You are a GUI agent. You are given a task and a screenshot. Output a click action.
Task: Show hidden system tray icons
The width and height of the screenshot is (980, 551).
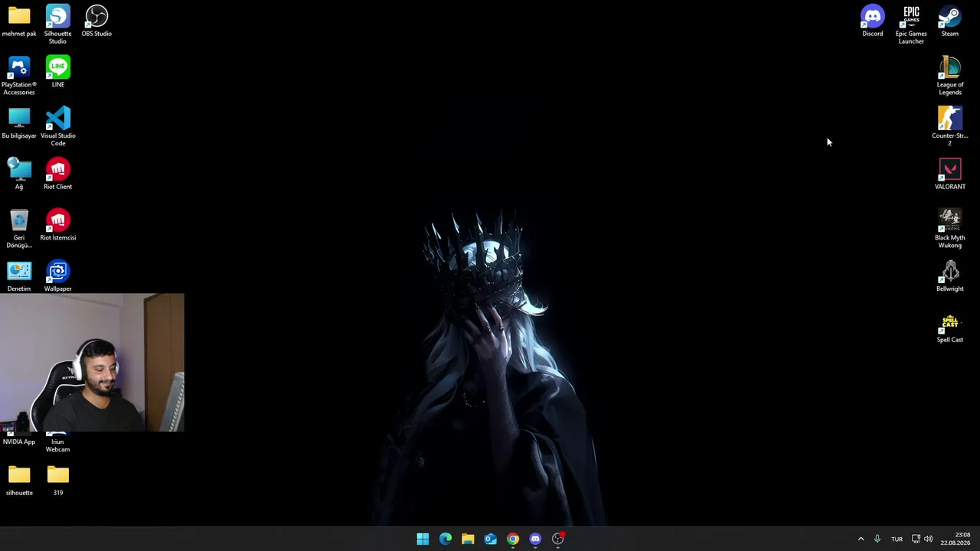pyautogui.click(x=861, y=539)
